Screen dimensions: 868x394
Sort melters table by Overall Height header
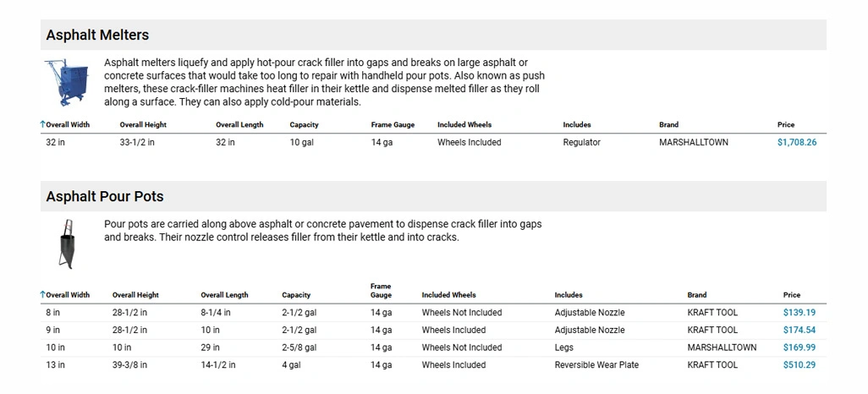pos(143,124)
